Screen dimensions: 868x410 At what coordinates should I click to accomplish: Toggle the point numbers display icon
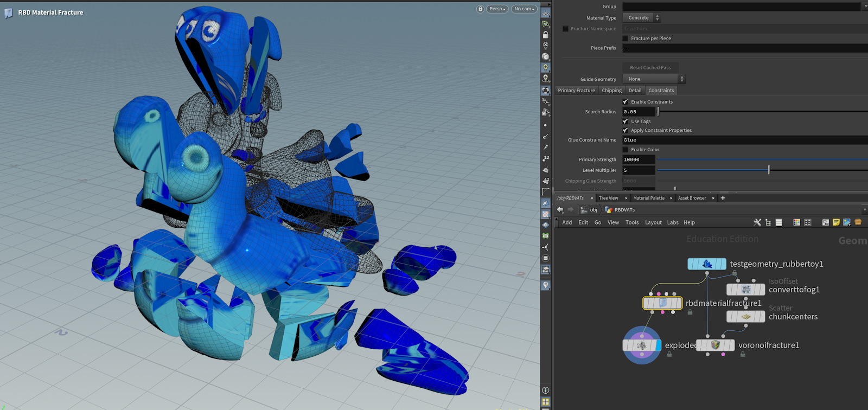click(546, 158)
